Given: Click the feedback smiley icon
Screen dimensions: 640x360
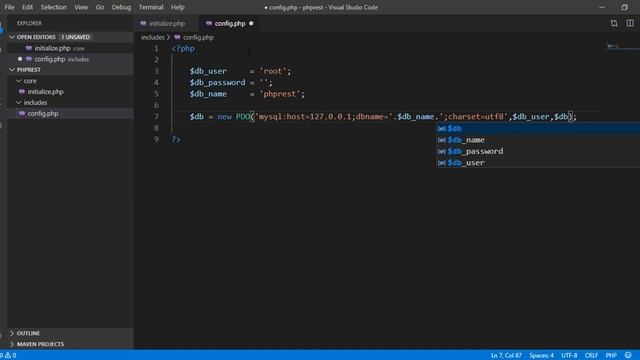Looking at the screenshot, I should 628,355.
